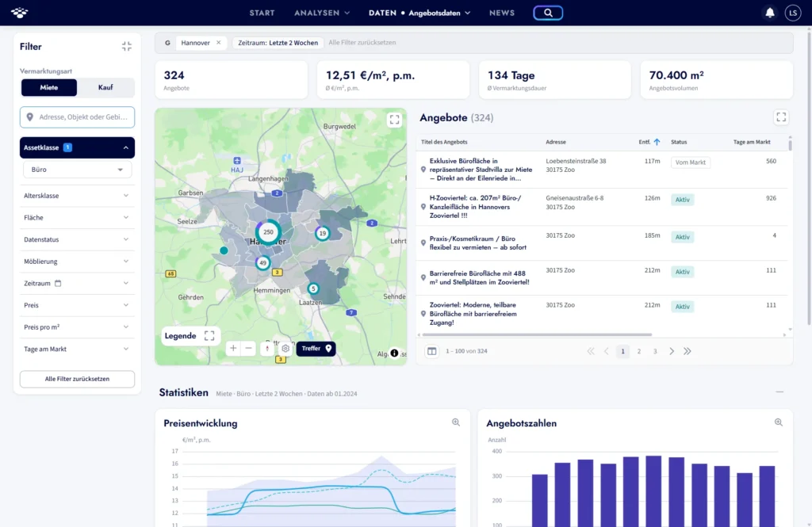Zoom out of the map with minus
Viewport: 812px width, 527px height.
[x=248, y=349]
